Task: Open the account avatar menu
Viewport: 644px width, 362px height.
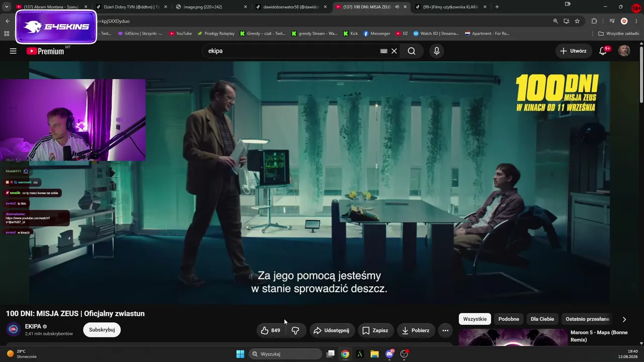Action: pyautogui.click(x=624, y=51)
